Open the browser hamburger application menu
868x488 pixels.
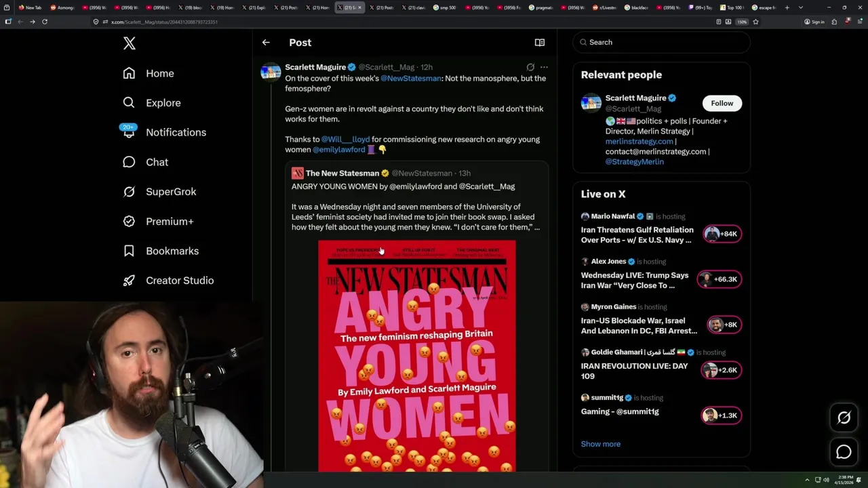tap(860, 22)
